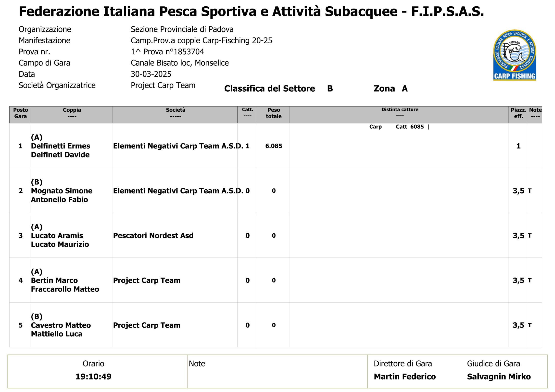Click the Pescatori Nordest Asd society cell
Screen dimensions: 555x392
[175, 235]
